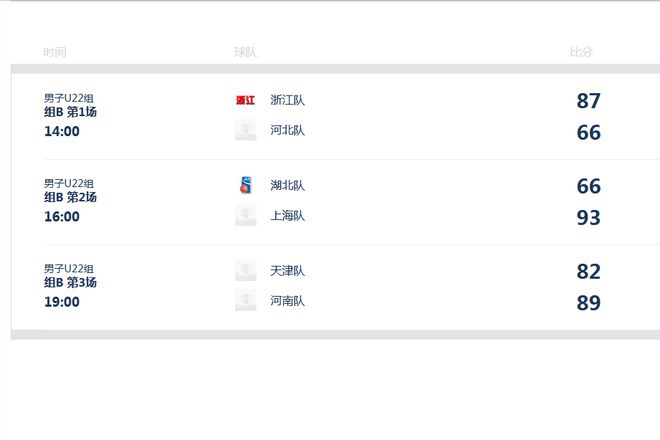Viewport: 660px width, 440px height.
Task: Click the 上海队 placeholder team logo
Action: tap(245, 216)
